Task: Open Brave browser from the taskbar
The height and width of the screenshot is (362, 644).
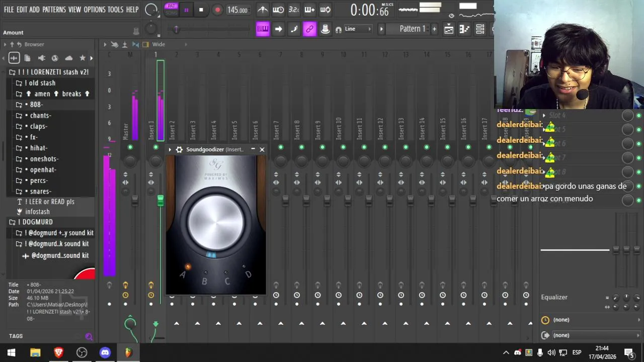Action: [58, 352]
